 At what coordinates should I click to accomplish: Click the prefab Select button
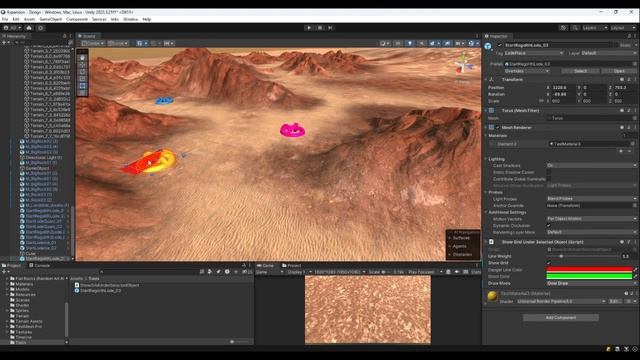pos(580,71)
